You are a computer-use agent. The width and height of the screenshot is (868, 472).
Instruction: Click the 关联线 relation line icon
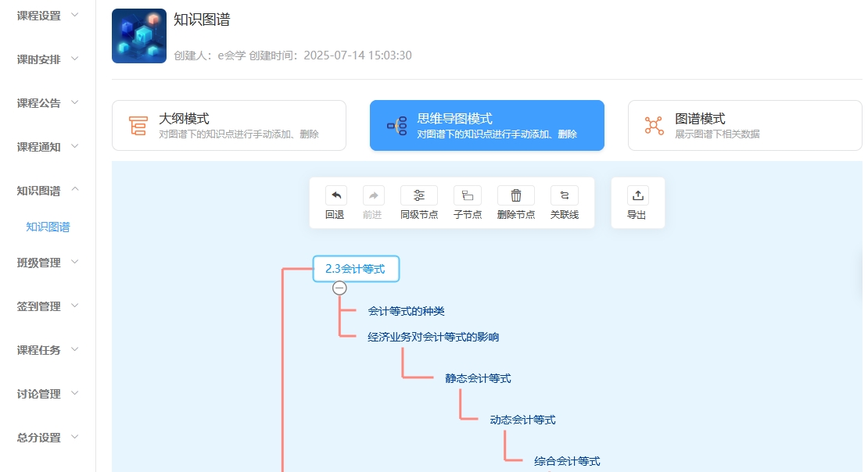click(x=564, y=195)
